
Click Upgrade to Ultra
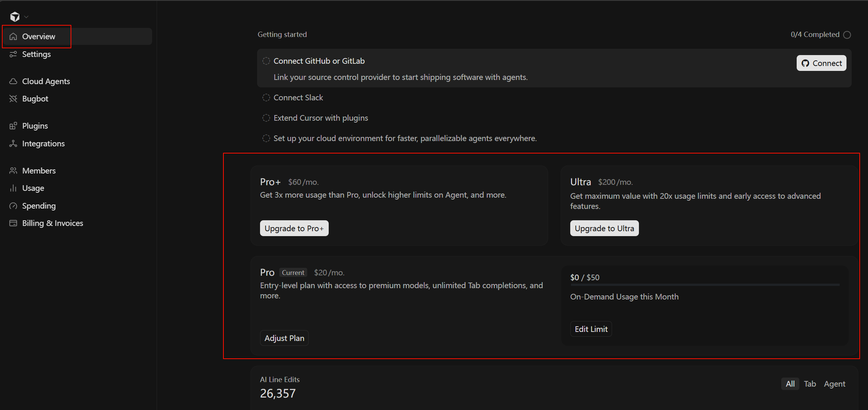(x=604, y=228)
